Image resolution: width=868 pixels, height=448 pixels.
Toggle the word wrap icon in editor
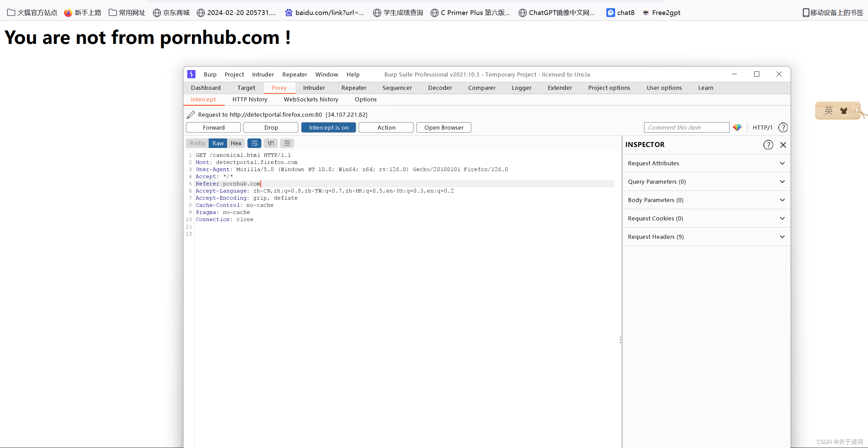coord(254,143)
